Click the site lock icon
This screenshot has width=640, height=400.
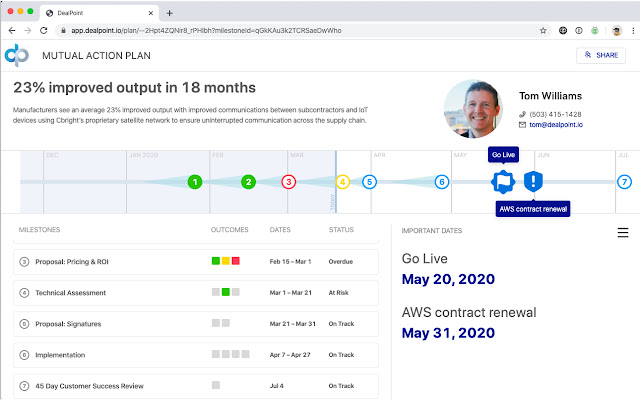pos(63,31)
